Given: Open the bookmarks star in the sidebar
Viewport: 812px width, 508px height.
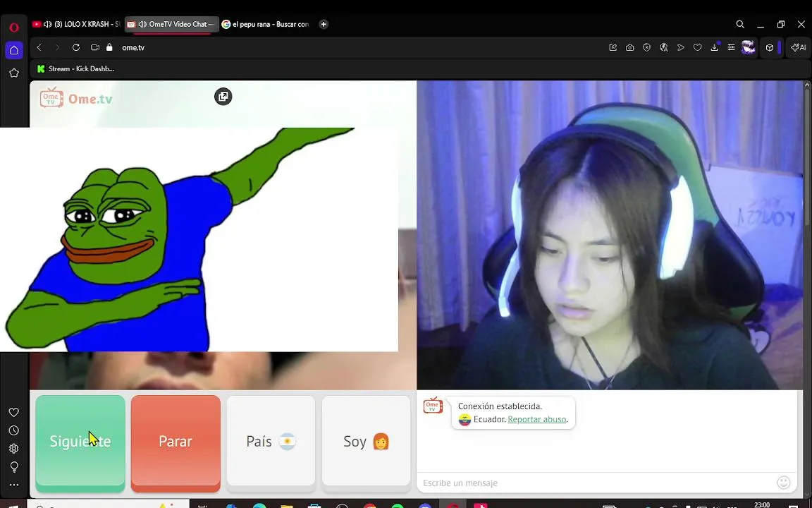Looking at the screenshot, I should (14, 73).
